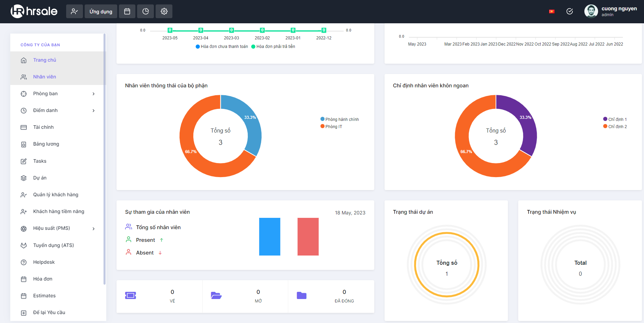Open the circled checkmark todo icon
The image size is (644, 323).
(x=570, y=11)
